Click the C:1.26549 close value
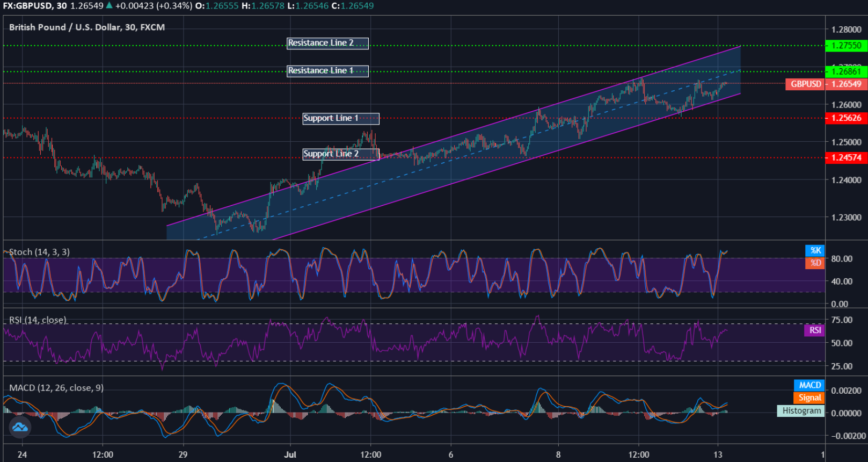The height and width of the screenshot is (462, 868). tap(352, 6)
